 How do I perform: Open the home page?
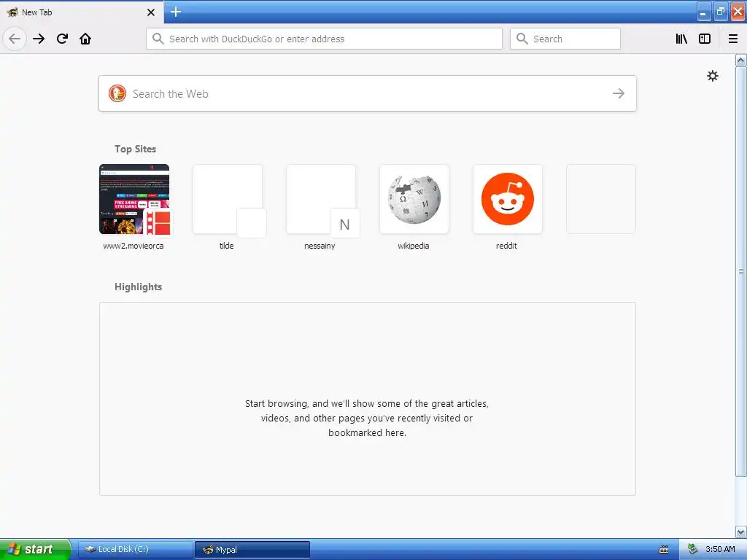click(x=85, y=39)
